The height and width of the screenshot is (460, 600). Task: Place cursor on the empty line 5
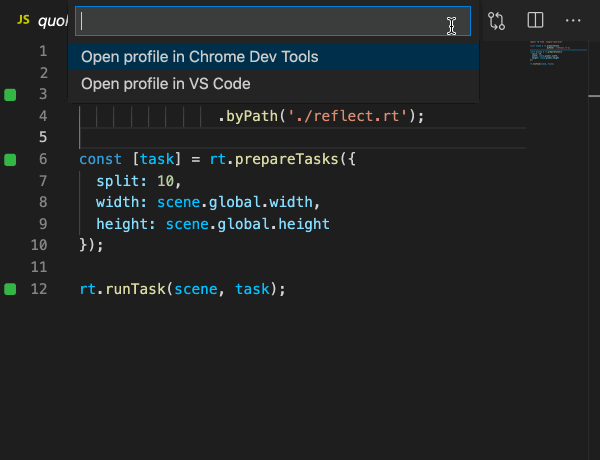(300, 138)
